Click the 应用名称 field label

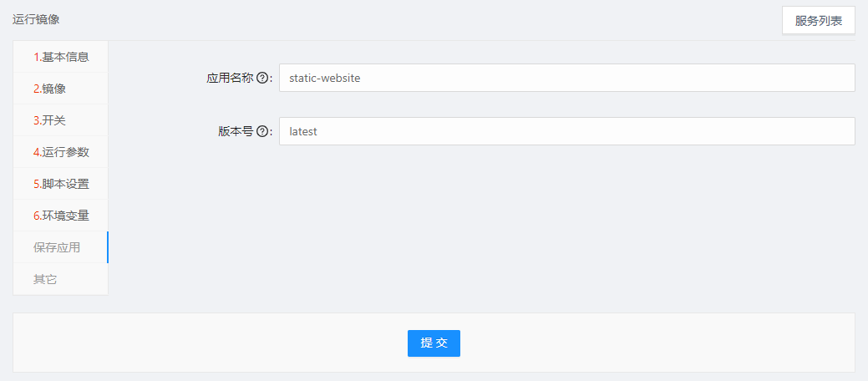pos(229,78)
